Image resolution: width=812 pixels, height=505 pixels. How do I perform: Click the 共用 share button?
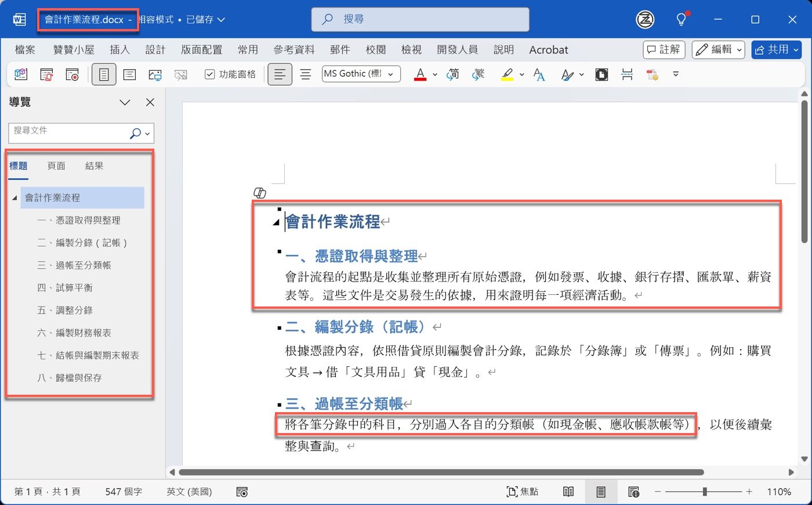tap(776, 49)
